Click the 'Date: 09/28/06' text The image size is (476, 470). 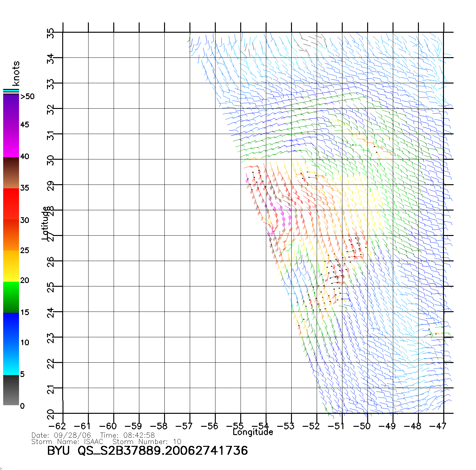coord(61,435)
